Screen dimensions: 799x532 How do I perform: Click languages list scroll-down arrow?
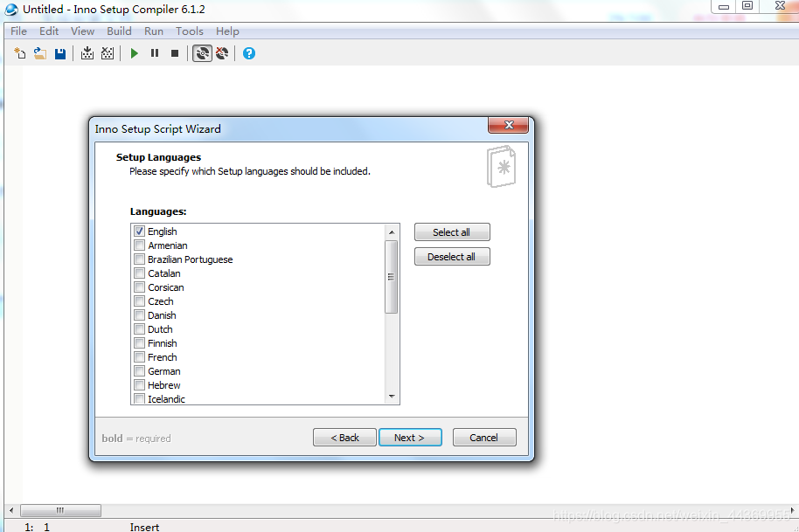pyautogui.click(x=392, y=396)
